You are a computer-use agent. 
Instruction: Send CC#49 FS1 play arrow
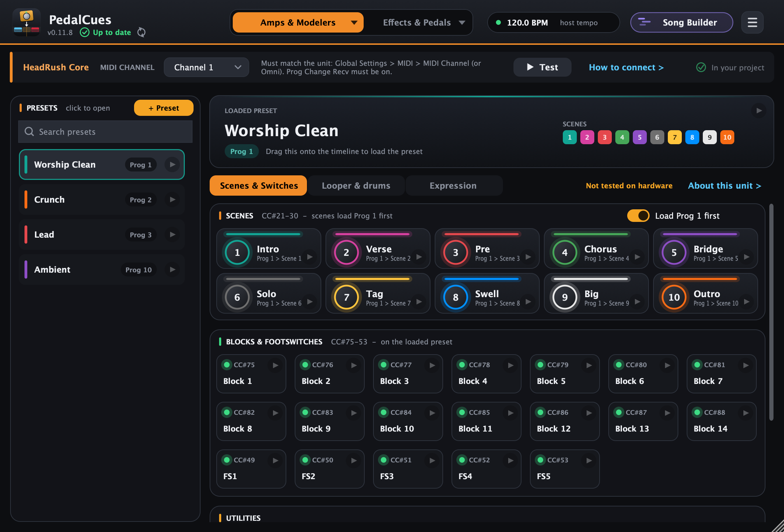275,460
